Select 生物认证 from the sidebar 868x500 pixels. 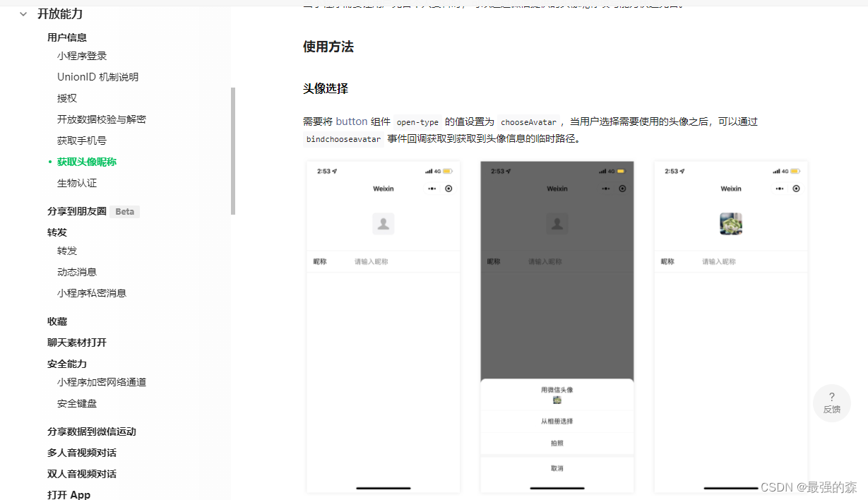pyautogui.click(x=78, y=182)
